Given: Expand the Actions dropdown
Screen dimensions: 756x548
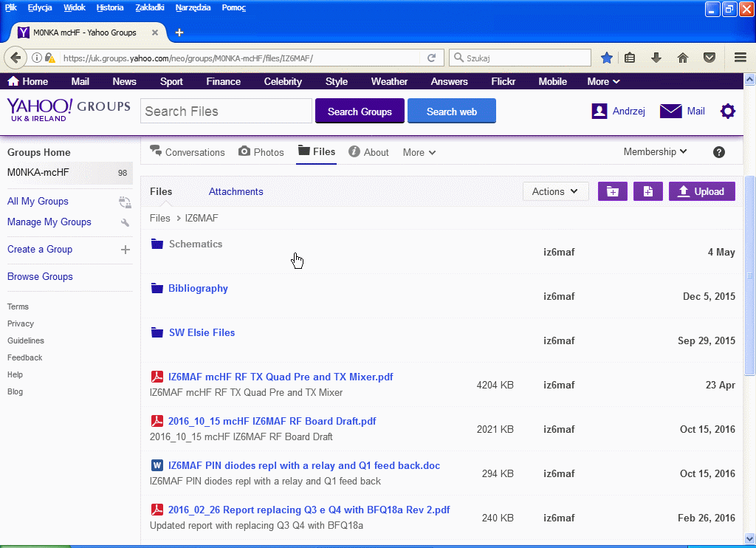Looking at the screenshot, I should [x=555, y=191].
